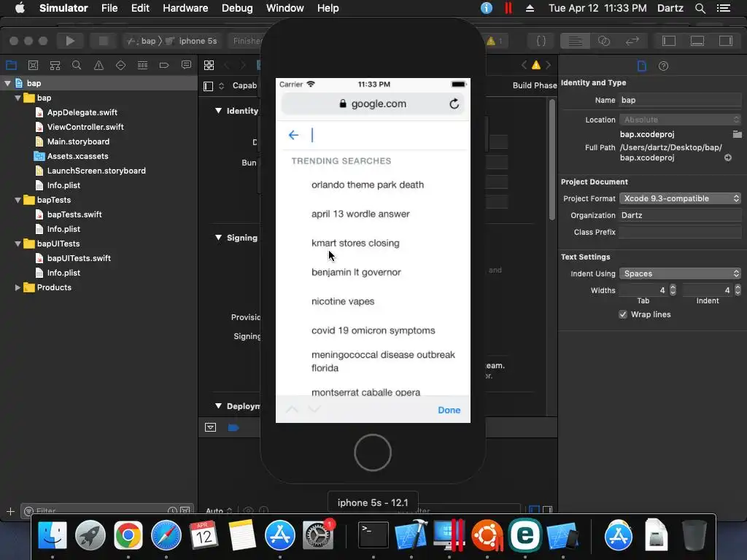Open the Project Format dropdown
Image resolution: width=747 pixels, height=560 pixels.
680,198
